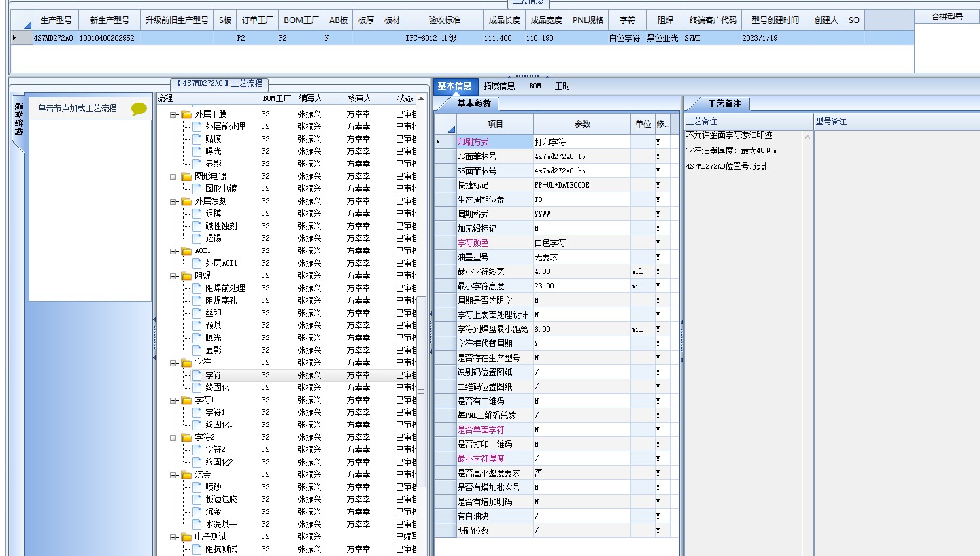Click the process tree vertical scrollbar
The height and width of the screenshot is (556, 980).
(x=422, y=392)
